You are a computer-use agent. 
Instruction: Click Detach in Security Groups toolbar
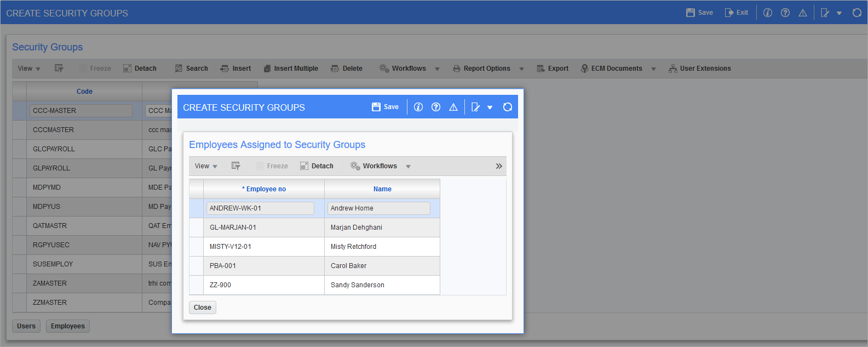point(140,69)
